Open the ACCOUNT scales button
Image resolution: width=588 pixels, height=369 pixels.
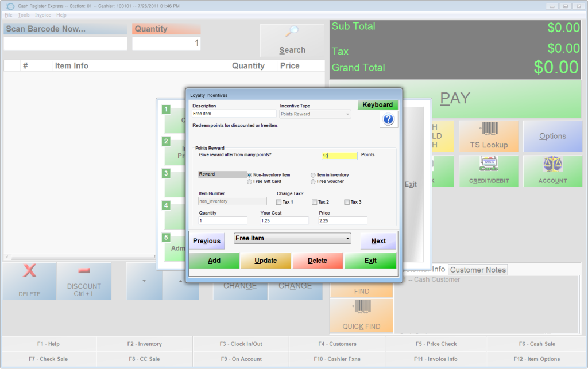pyautogui.click(x=552, y=171)
